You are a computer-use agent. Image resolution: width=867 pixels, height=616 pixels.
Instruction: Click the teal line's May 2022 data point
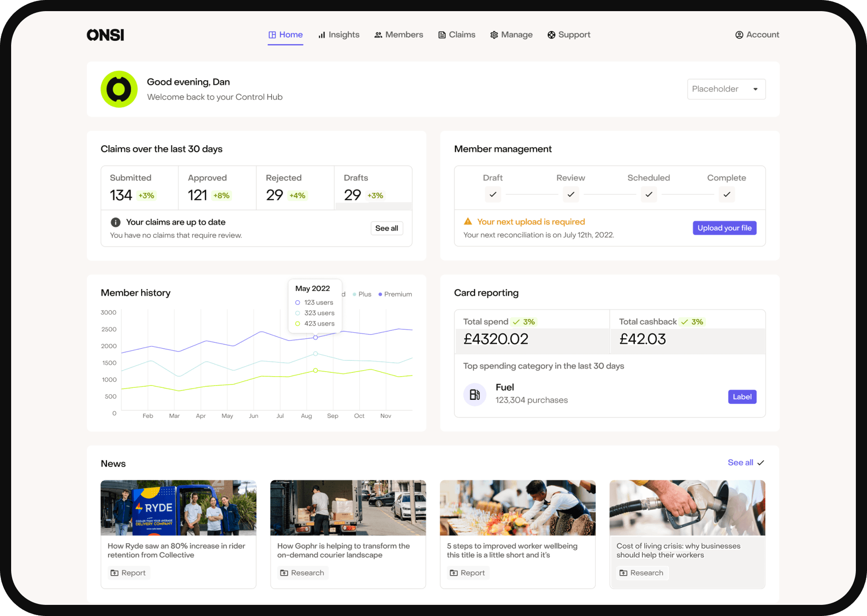(316, 353)
